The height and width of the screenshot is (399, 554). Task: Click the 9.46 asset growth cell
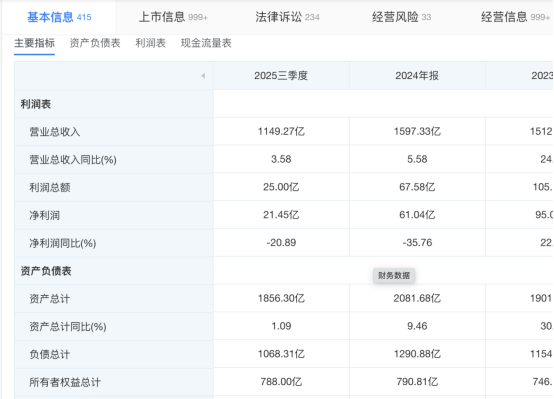pyautogui.click(x=417, y=326)
